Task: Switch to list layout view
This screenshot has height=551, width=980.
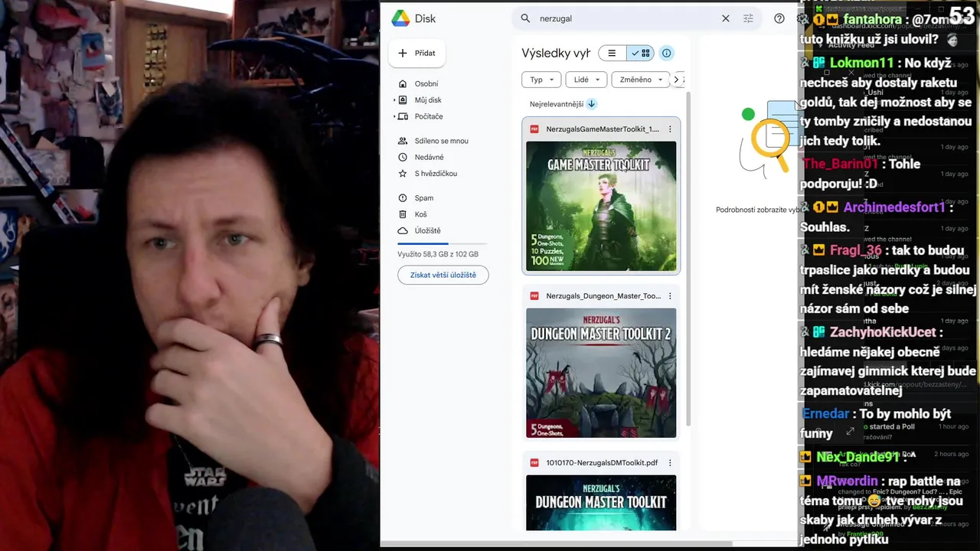Action: [612, 53]
